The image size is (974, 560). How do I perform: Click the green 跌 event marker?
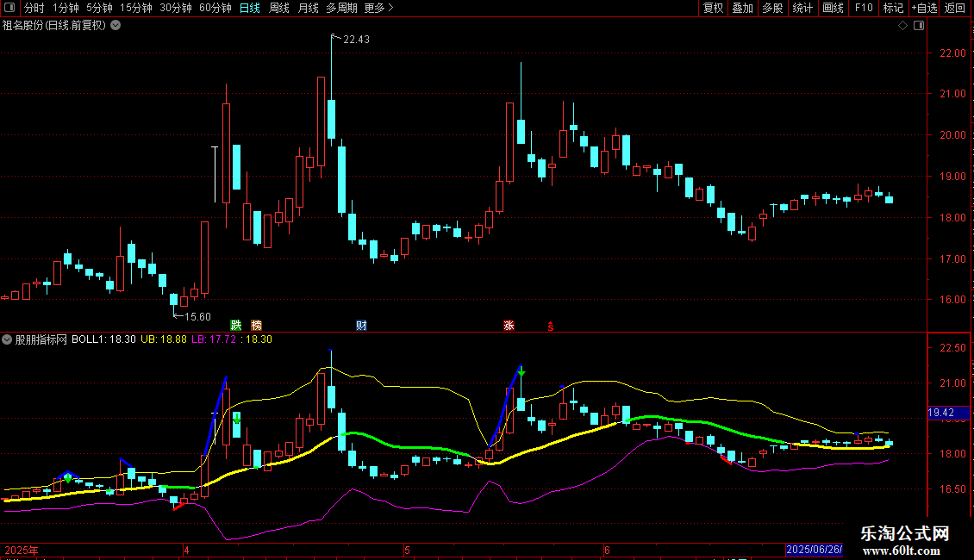click(x=236, y=326)
